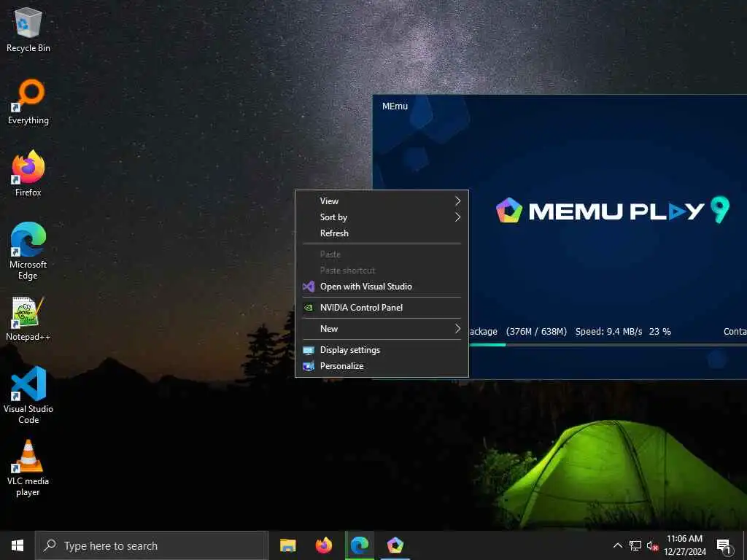
Task: Click the MEmu installer download progress bar
Action: (608, 345)
